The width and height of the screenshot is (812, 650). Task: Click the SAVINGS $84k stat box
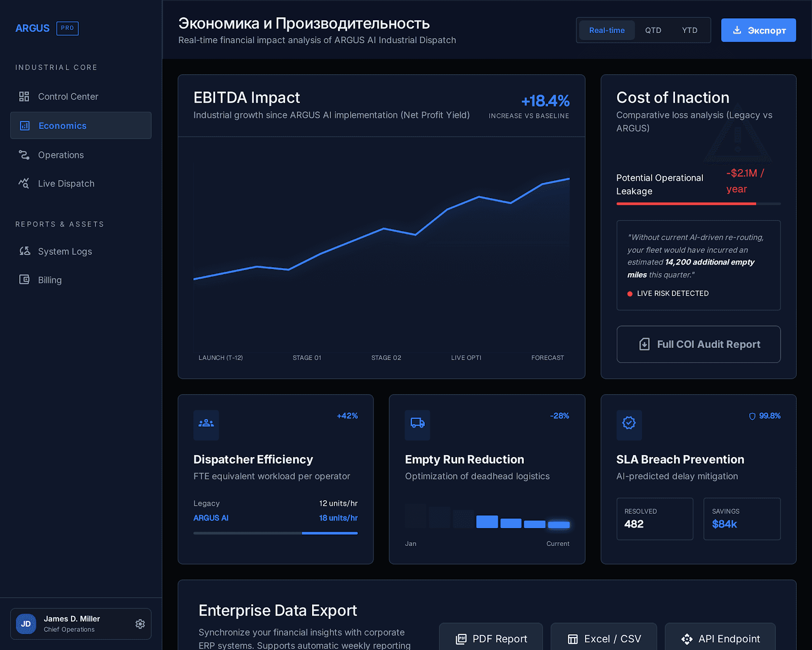[742, 518]
